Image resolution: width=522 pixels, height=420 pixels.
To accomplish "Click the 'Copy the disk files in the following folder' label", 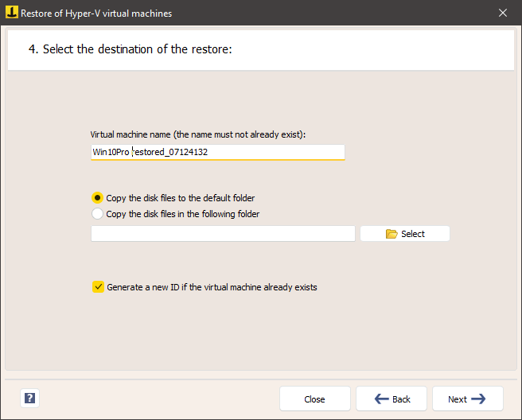I will coord(183,214).
